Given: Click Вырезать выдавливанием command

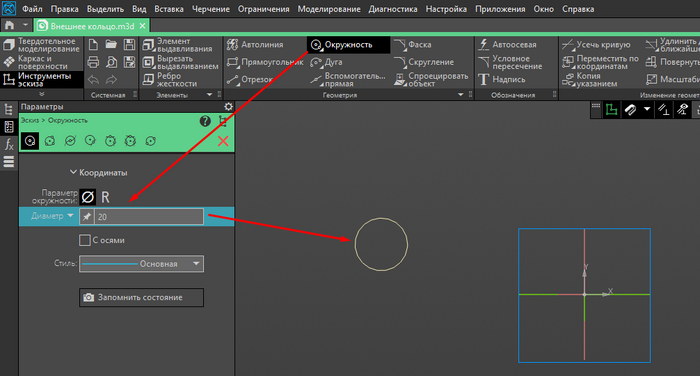Looking at the screenshot, I should click(181, 62).
